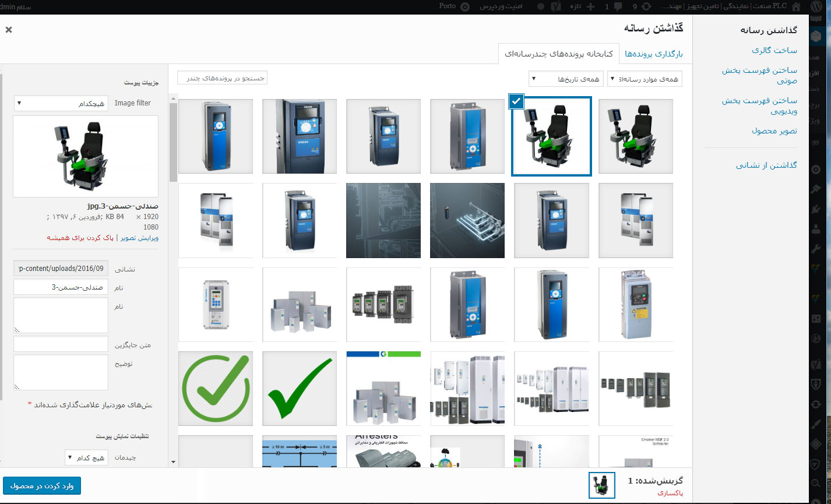Click the scrollbar up arrow beside media grid
Viewport: 831px width, 504px height.
pyautogui.click(x=173, y=98)
